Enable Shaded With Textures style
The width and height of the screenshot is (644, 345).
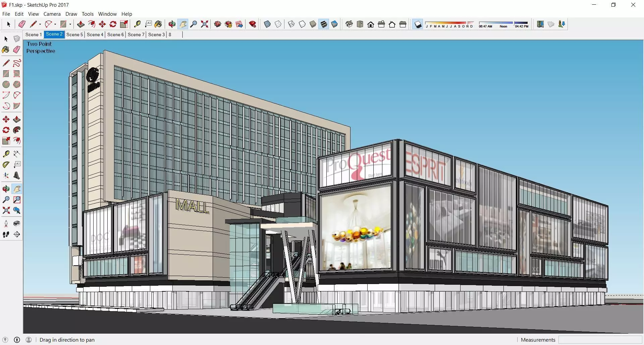coord(324,24)
